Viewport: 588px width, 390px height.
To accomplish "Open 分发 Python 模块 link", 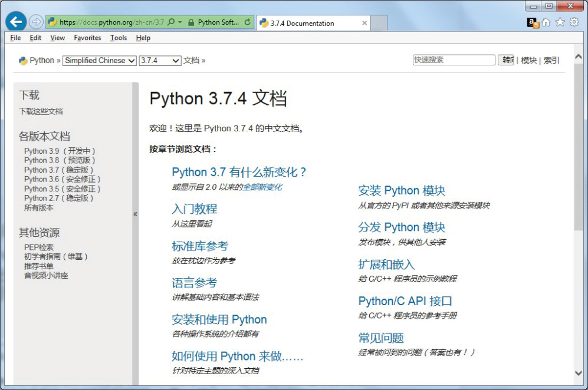I will [402, 227].
